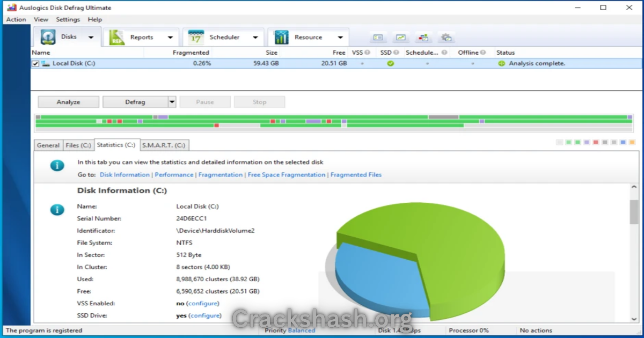Click the red legend color swatch
Viewport: 644px width, 338px height.
[596, 142]
